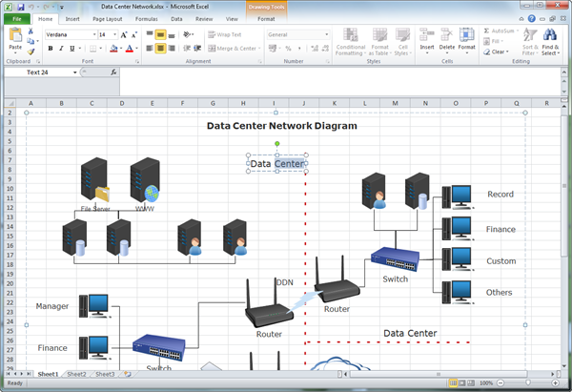
Task: Open the font size dropdown
Action: [115, 34]
